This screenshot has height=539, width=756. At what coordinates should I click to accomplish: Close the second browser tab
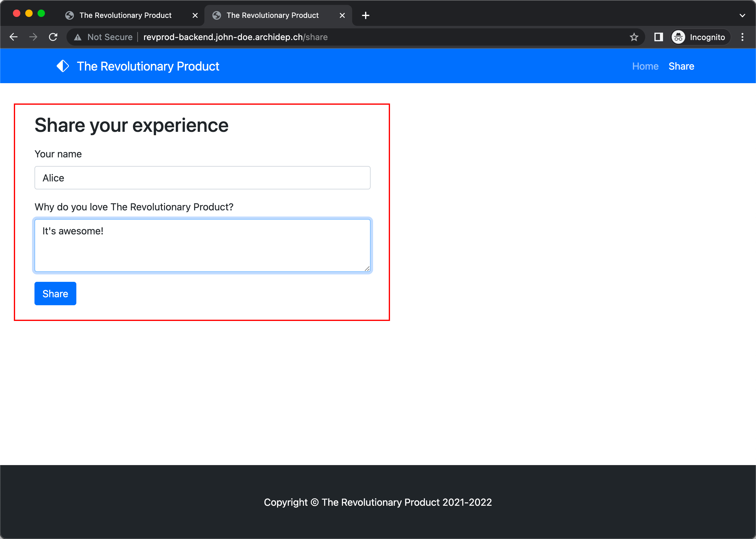[342, 15]
